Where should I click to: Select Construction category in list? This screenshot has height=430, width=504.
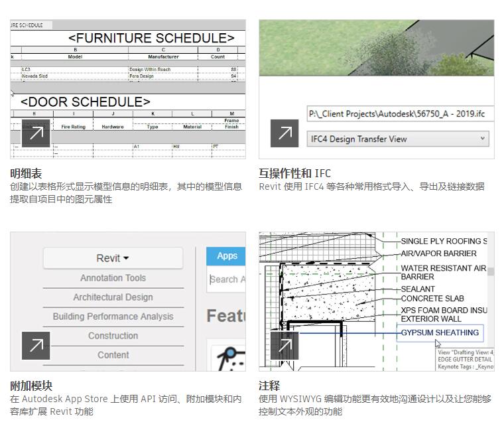(113, 336)
